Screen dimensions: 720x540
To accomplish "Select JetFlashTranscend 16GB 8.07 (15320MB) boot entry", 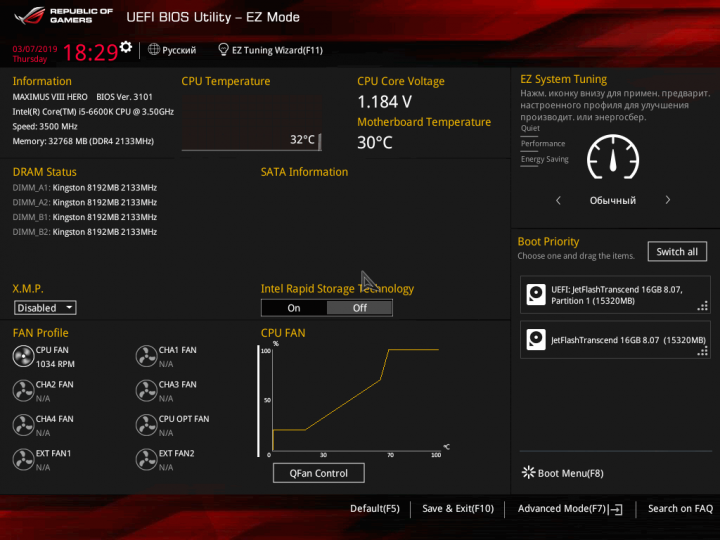I will (615, 340).
